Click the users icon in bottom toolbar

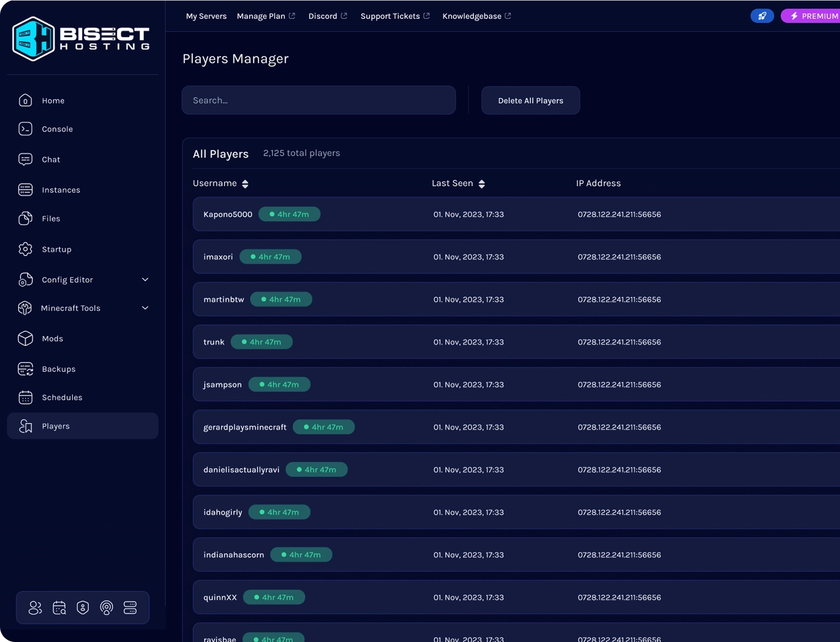click(35, 608)
